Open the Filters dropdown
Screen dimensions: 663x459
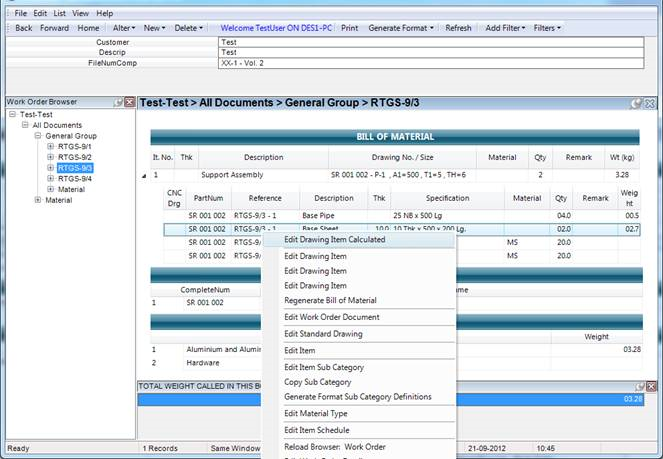549,28
